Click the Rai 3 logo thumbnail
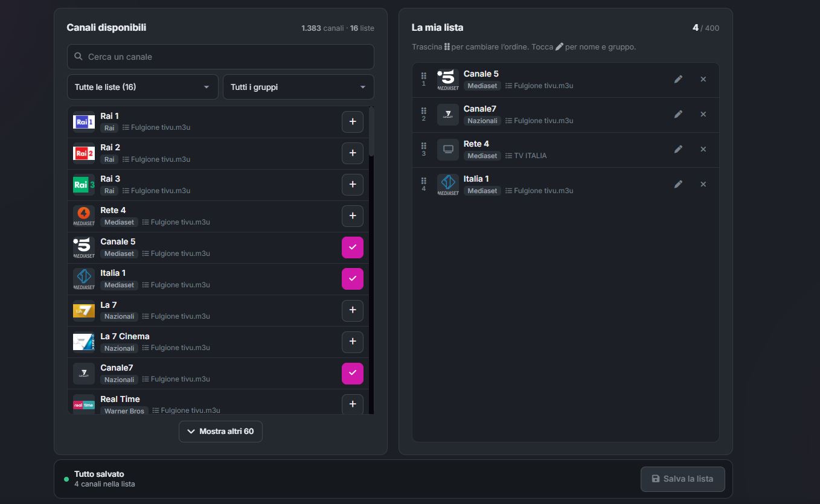 tap(84, 185)
